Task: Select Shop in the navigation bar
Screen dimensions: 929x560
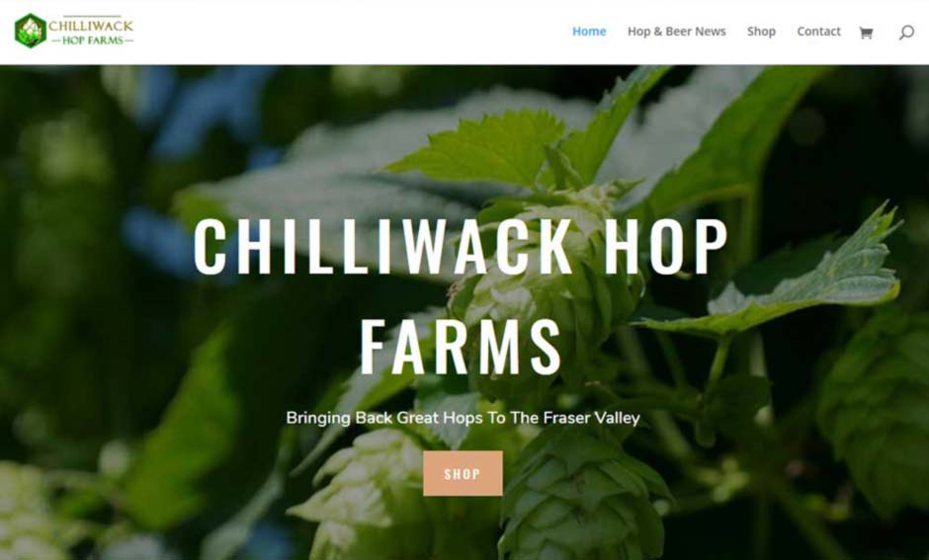Action: click(761, 32)
